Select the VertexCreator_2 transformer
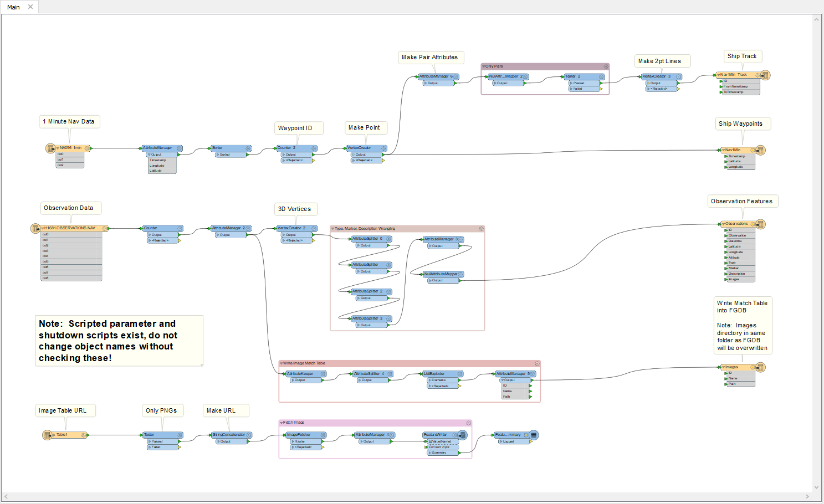824x504 pixels. 296,228
